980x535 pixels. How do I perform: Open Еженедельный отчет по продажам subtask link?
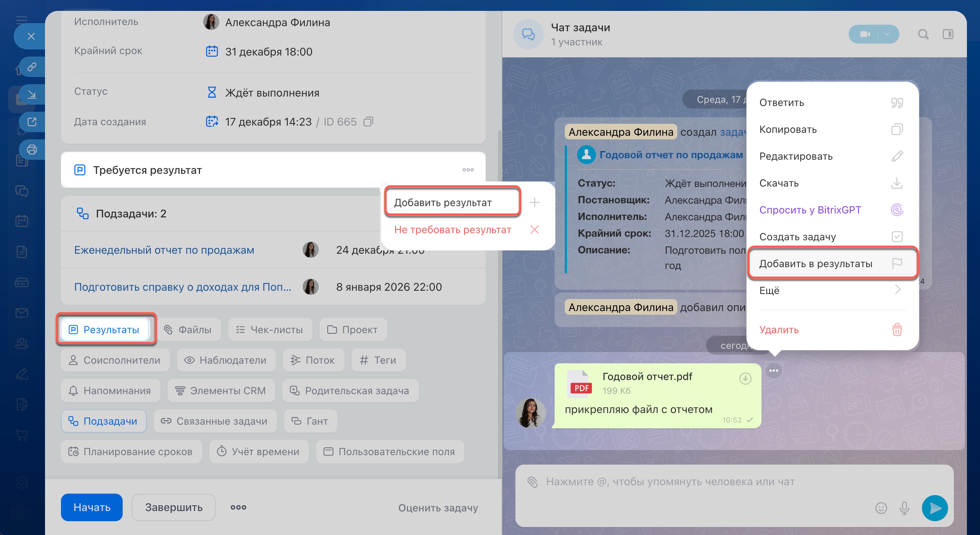[164, 250]
